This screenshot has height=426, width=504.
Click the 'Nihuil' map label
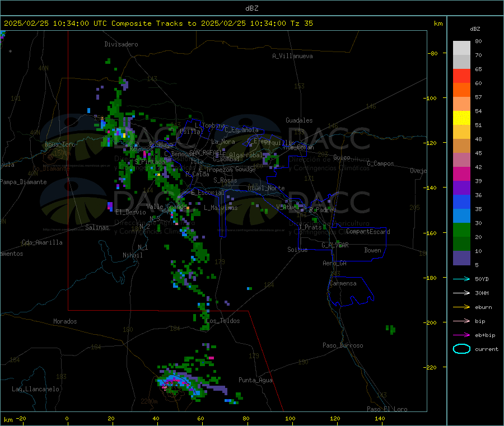pos(132,255)
